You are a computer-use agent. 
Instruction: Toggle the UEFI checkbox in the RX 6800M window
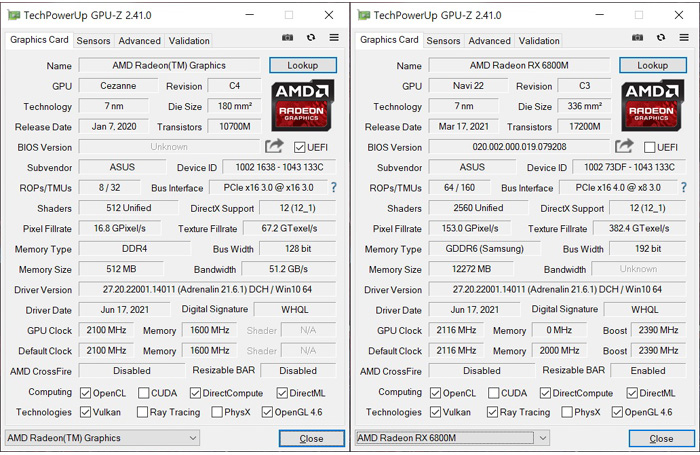tap(650, 147)
